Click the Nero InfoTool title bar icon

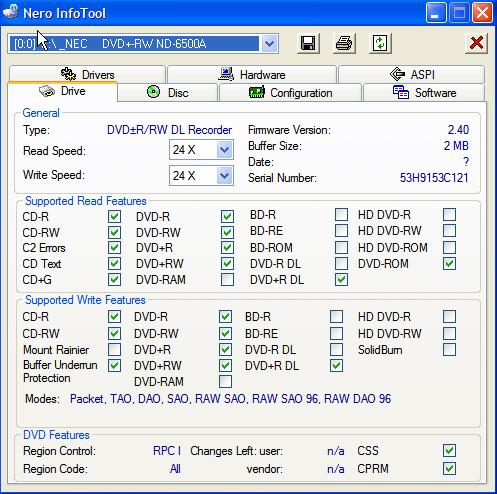(10, 12)
